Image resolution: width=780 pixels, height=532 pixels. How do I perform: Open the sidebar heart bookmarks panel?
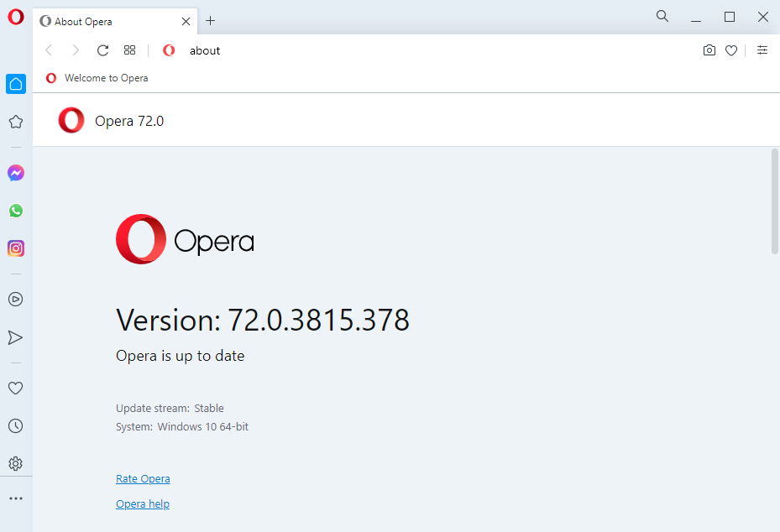16,388
